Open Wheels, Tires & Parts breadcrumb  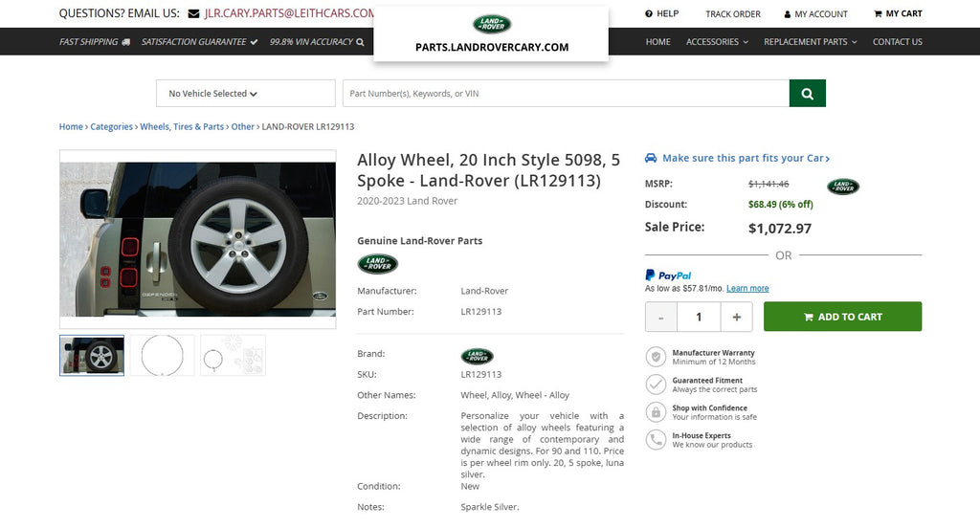coord(182,126)
